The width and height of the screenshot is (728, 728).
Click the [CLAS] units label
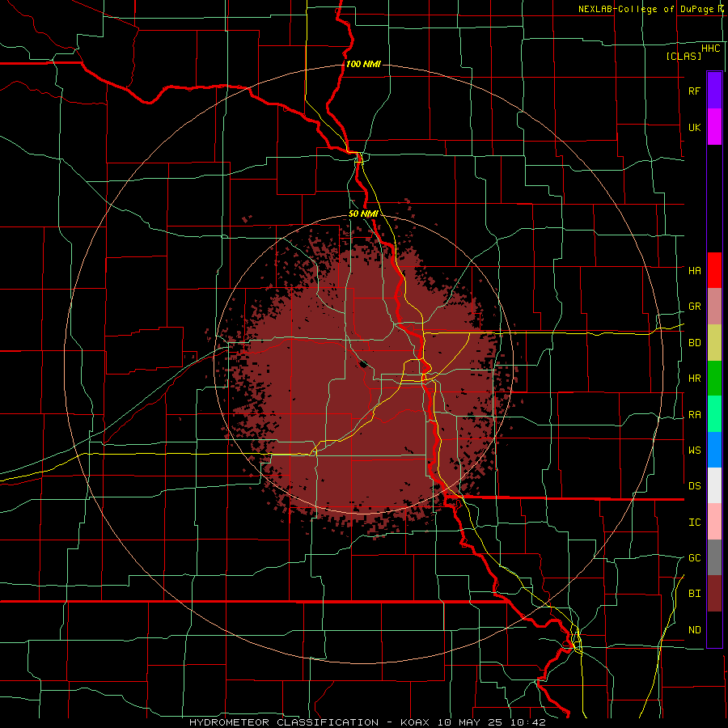tap(684, 56)
